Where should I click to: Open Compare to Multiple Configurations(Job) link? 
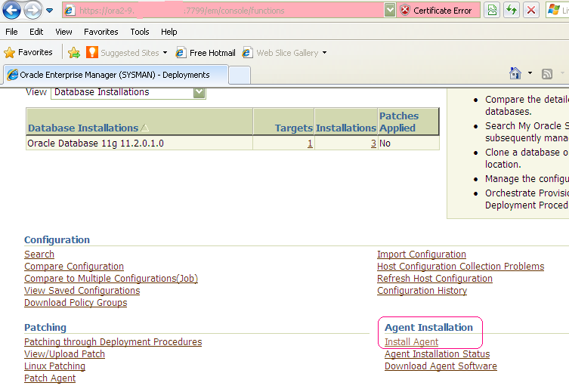[111, 279]
